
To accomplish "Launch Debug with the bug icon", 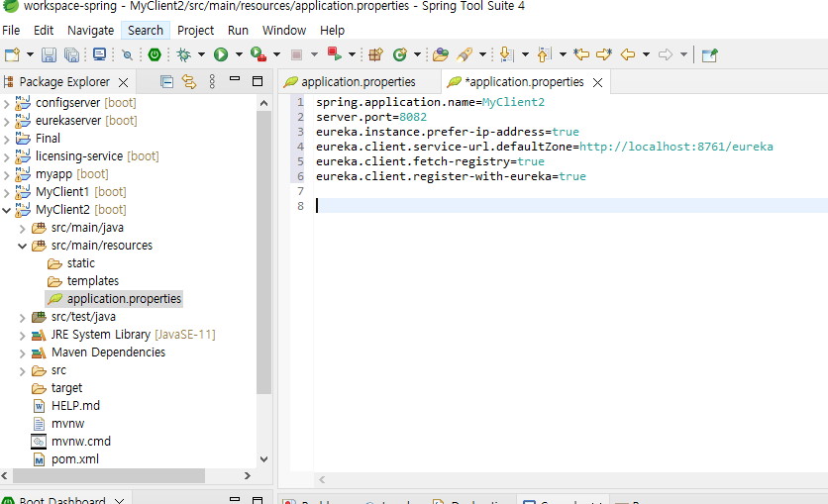I will click(x=184, y=54).
